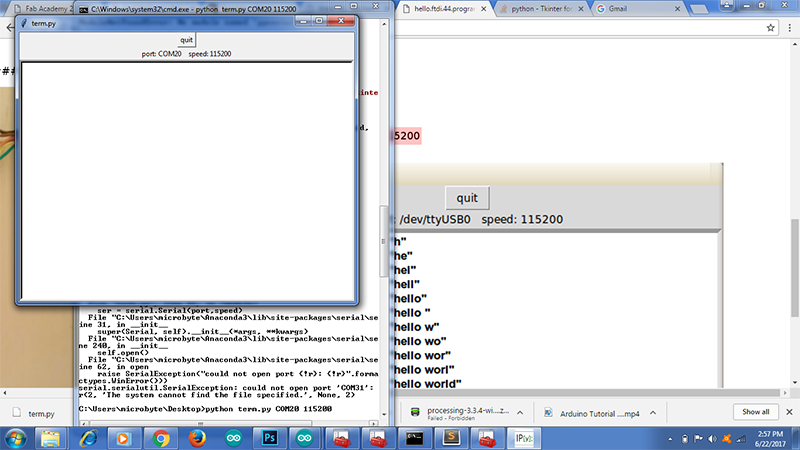The height and width of the screenshot is (450, 800).
Task: Open the term.py download item
Action: click(x=34, y=413)
